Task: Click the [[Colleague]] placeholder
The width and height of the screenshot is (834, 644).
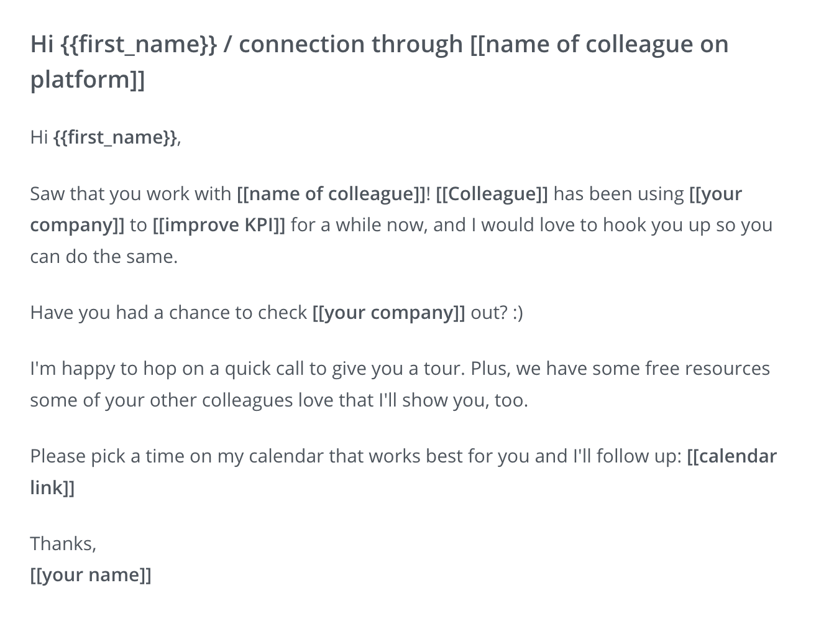Action: (x=492, y=194)
